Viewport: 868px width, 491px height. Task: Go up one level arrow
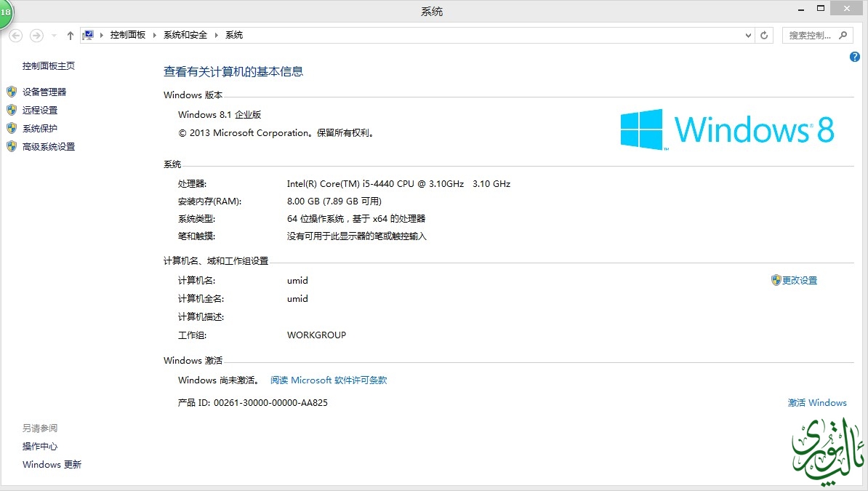(x=71, y=36)
